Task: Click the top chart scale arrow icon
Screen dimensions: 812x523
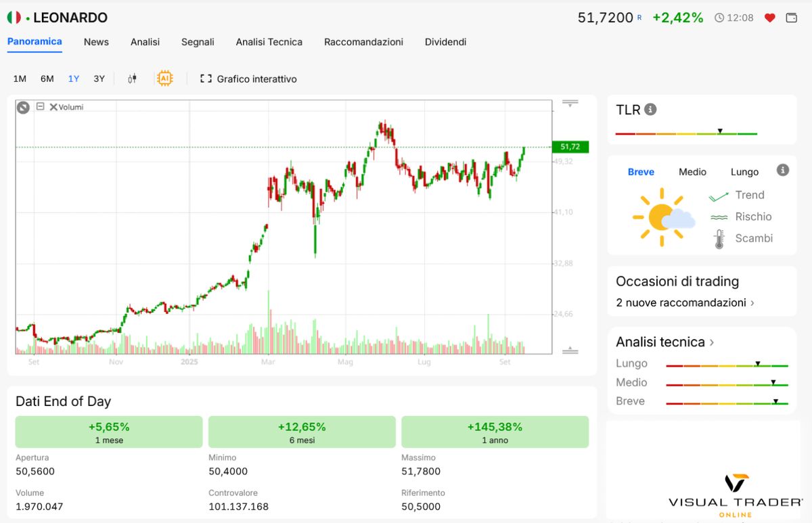Action: (570, 104)
